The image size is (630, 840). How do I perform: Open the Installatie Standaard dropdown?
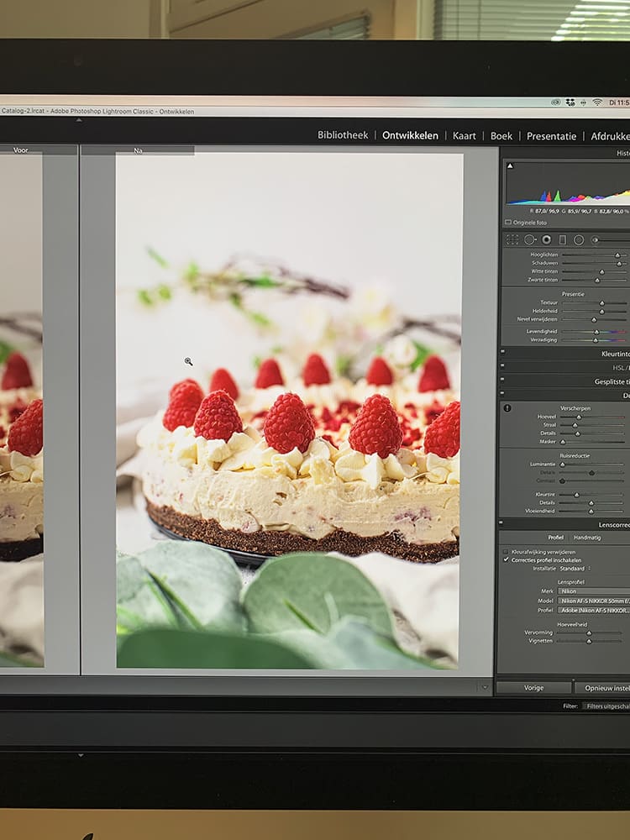pos(575,569)
